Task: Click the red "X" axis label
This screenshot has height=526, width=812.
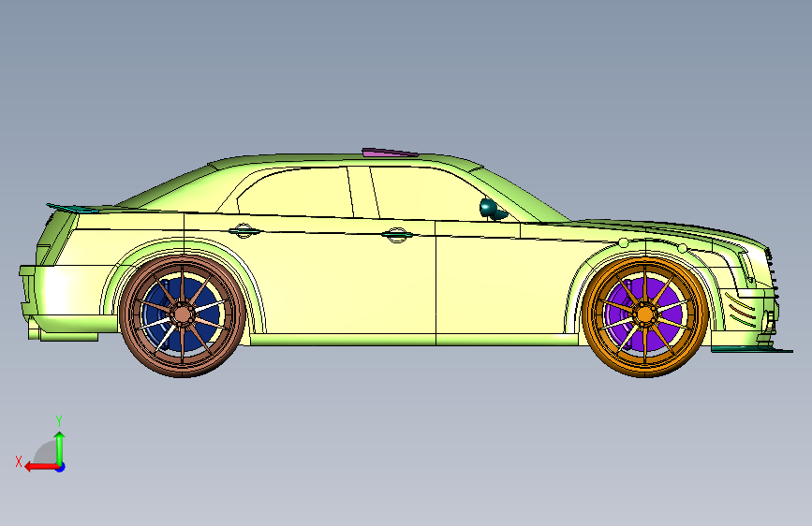Action: pos(19,461)
